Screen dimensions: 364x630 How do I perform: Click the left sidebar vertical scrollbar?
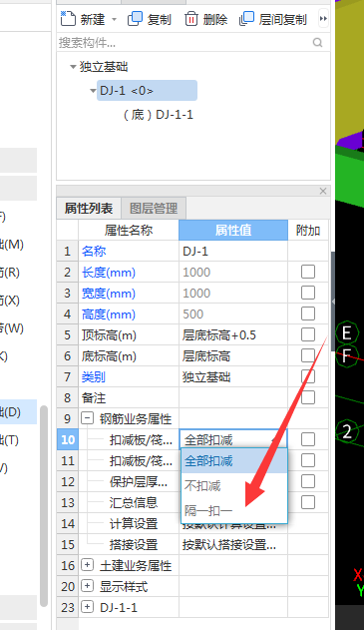pyautogui.click(x=44, y=506)
